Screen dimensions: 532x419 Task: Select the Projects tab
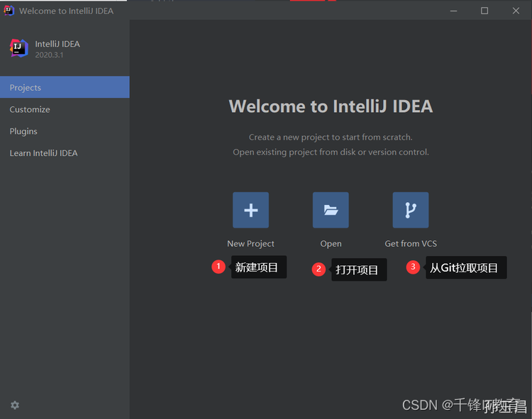click(65, 87)
